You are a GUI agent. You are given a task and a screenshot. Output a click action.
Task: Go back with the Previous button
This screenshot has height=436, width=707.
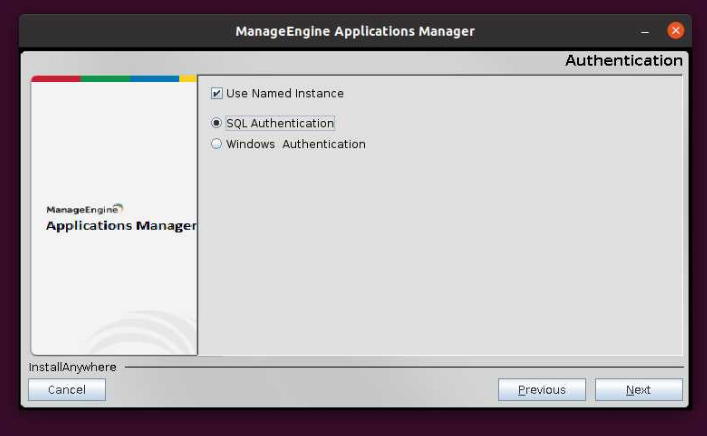pyautogui.click(x=542, y=390)
